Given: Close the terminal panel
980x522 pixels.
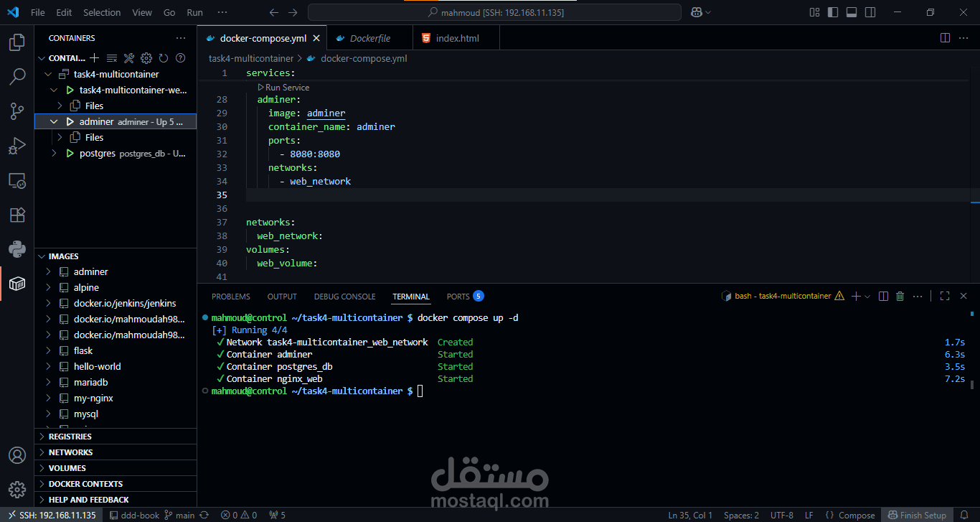Looking at the screenshot, I should point(964,296).
